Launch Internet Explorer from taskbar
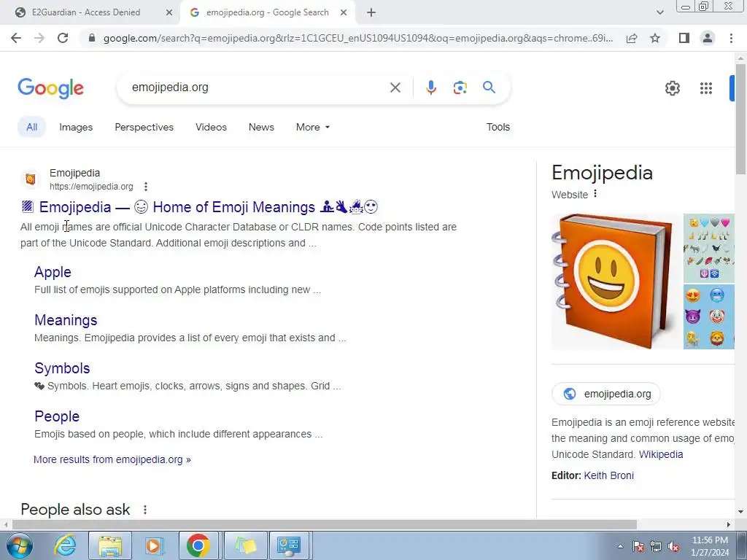Image resolution: width=747 pixels, height=560 pixels. pyautogui.click(x=64, y=545)
